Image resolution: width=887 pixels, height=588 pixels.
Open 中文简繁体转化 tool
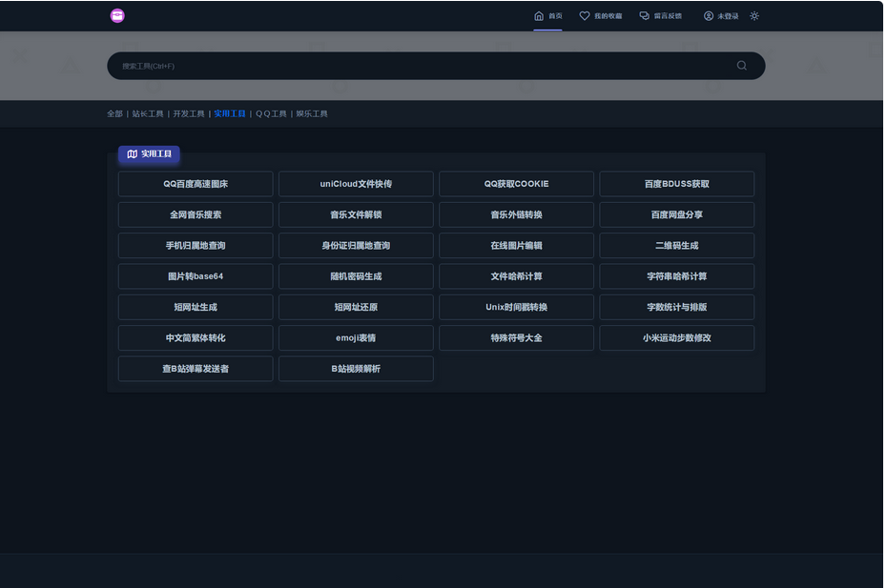196,338
